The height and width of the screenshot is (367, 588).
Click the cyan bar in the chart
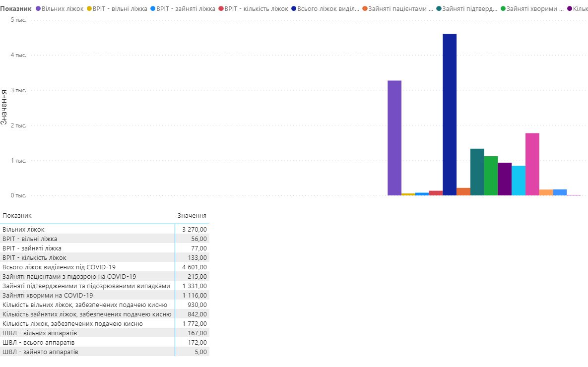coord(519,181)
